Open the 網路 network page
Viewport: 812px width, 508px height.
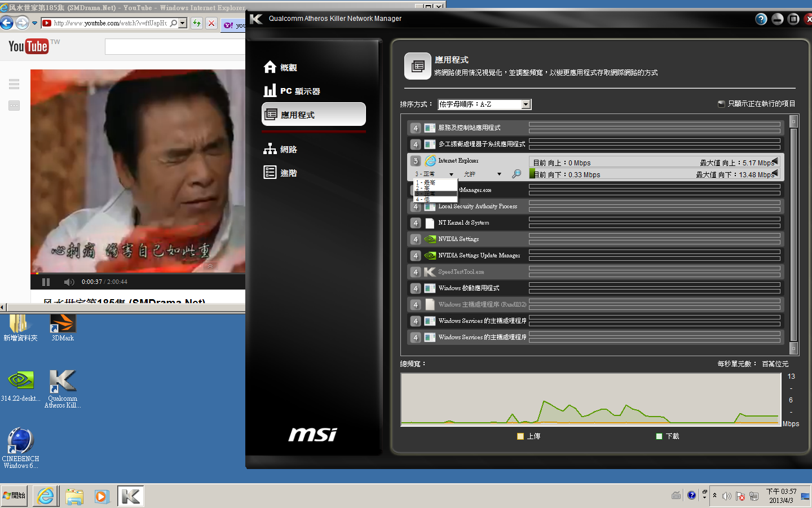tap(280, 149)
